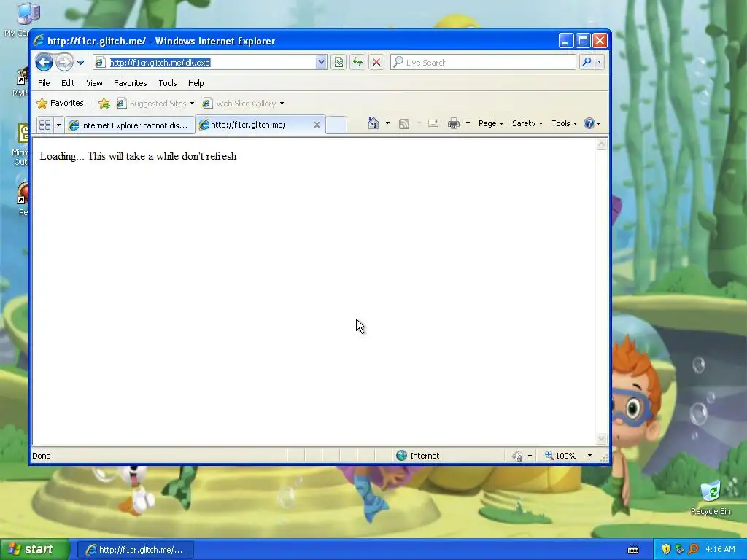747x560 pixels.
Task: Expand the Suggested Sites dropdown arrow
Action: 192,104
